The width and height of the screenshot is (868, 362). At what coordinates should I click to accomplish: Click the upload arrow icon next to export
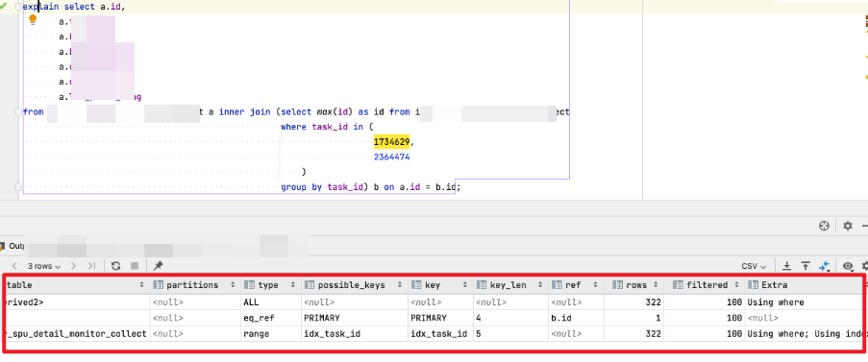pos(806,266)
